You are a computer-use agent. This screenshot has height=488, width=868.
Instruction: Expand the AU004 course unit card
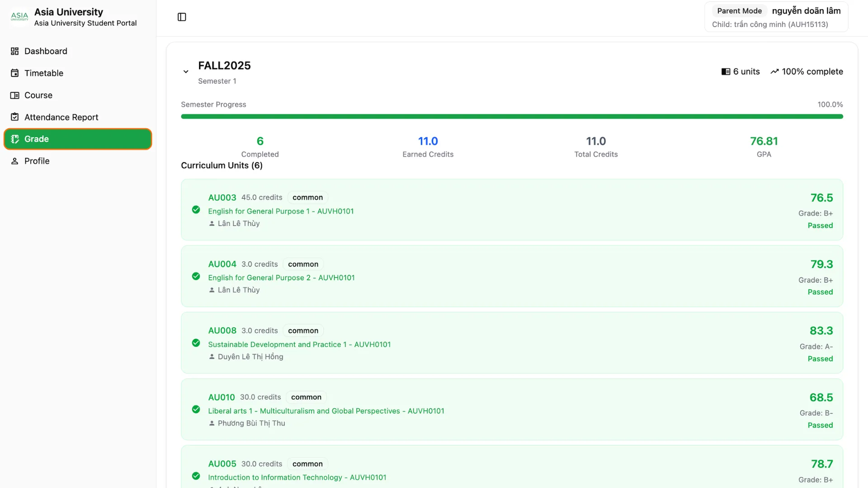(511, 276)
